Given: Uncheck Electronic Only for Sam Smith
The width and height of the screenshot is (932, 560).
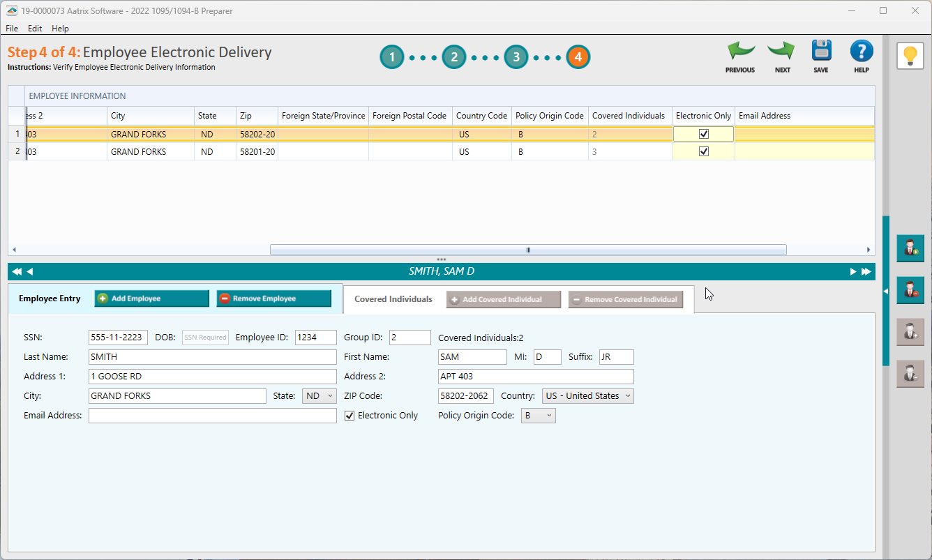Looking at the screenshot, I should (349, 415).
